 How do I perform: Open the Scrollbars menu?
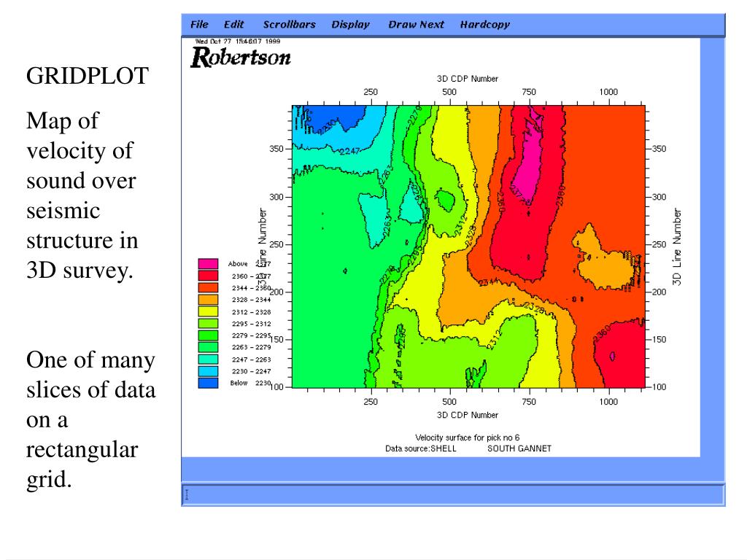click(x=289, y=25)
